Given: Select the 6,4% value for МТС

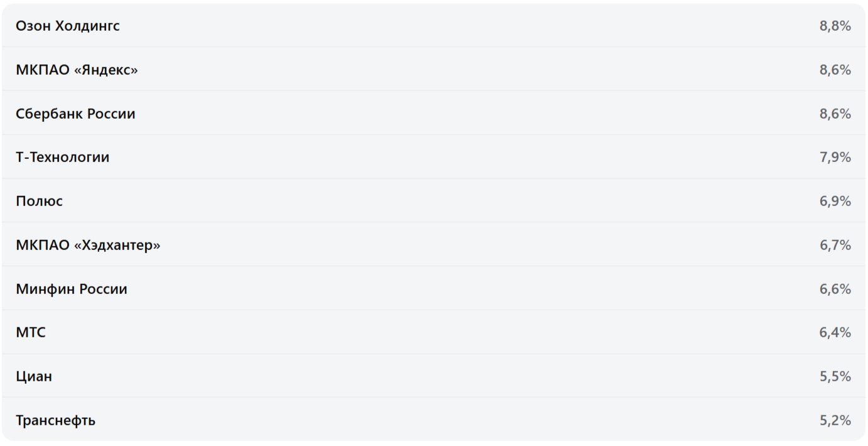Looking at the screenshot, I should [x=835, y=332].
